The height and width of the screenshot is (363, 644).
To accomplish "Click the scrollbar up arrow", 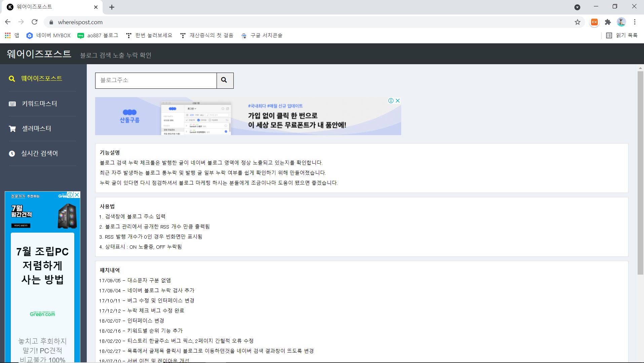I will (640, 68).
